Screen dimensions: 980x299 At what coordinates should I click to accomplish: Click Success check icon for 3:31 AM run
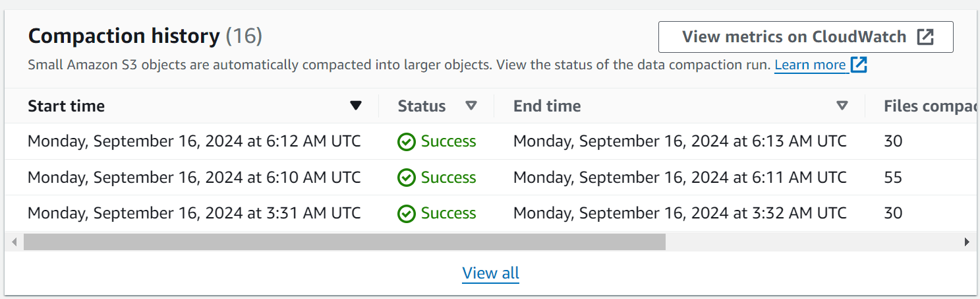pyautogui.click(x=407, y=213)
